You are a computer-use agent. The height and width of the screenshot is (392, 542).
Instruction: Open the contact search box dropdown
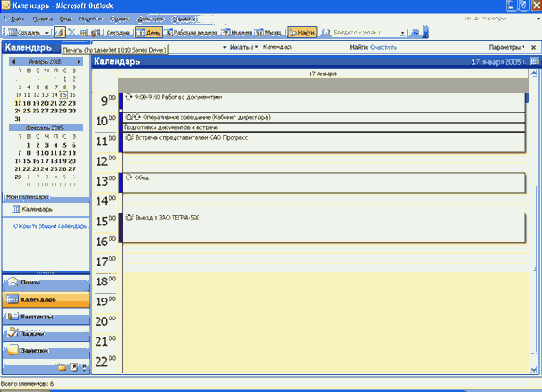(x=402, y=33)
